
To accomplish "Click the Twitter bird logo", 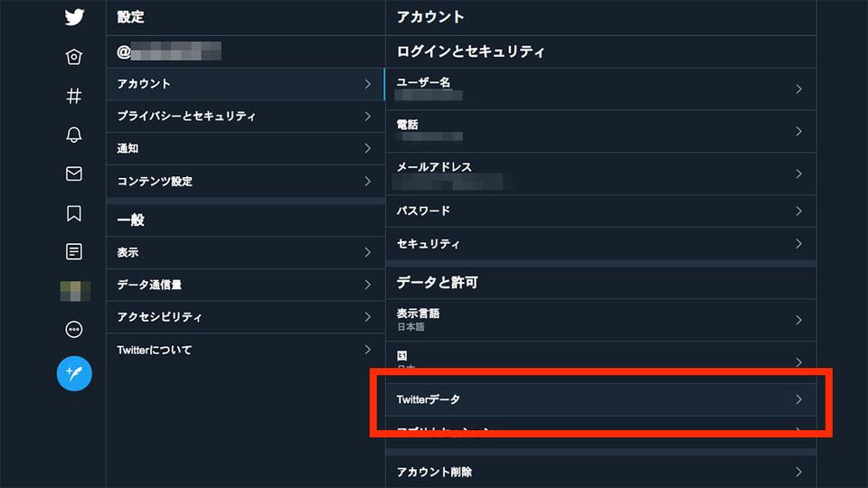I will click(x=74, y=17).
